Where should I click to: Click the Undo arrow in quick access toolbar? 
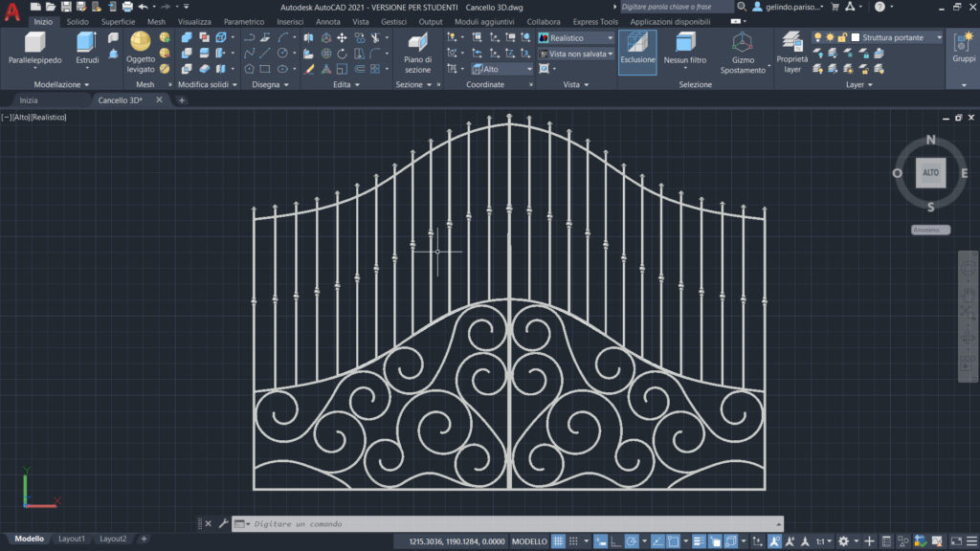tap(144, 7)
